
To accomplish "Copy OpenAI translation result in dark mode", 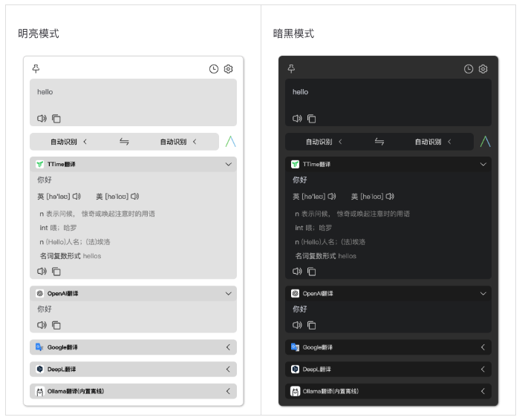I will tap(312, 325).
